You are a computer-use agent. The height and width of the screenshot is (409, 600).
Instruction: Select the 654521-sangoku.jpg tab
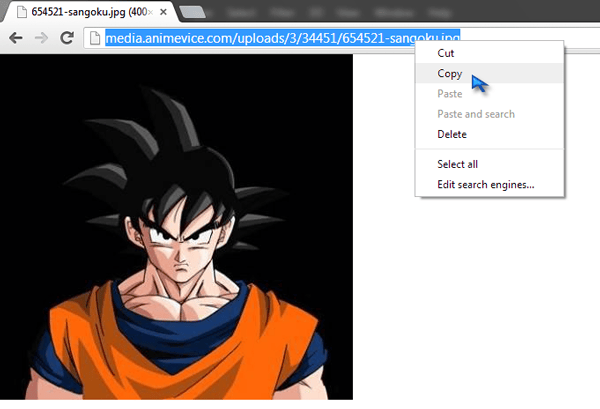click(90, 12)
